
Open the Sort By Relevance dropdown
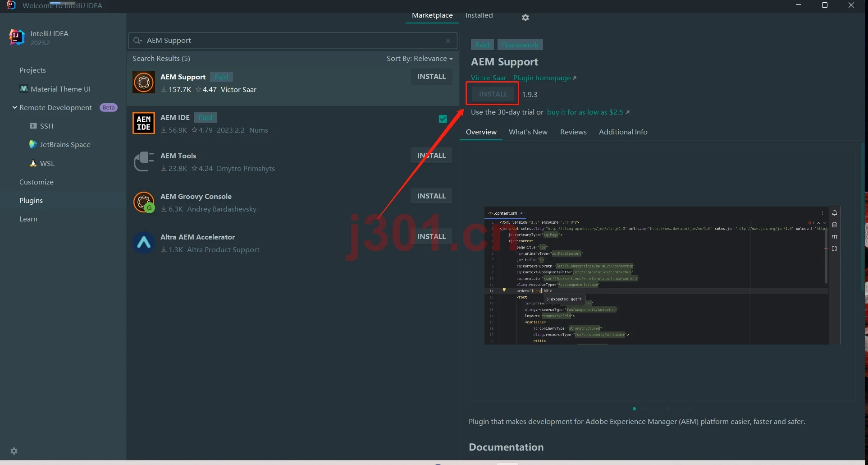420,59
